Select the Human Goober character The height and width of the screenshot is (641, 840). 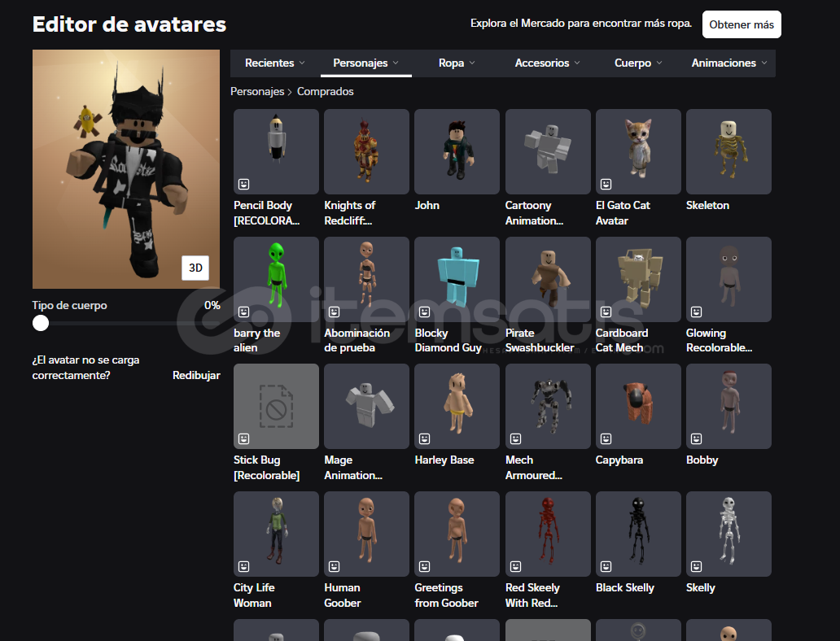point(366,534)
